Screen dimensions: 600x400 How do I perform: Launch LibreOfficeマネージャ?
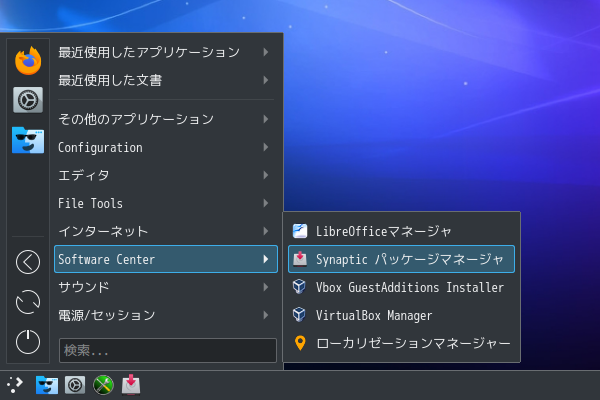click(401, 231)
